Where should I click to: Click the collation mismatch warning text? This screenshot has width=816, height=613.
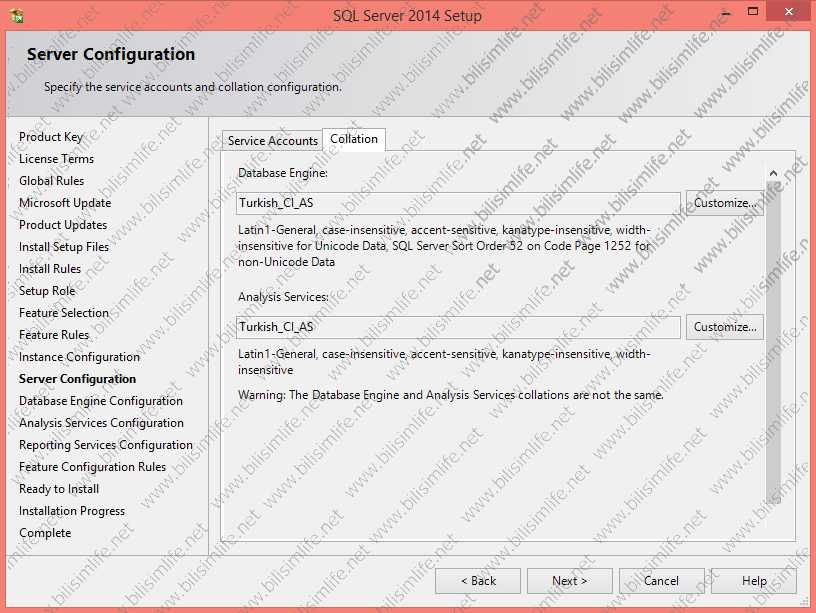click(451, 395)
